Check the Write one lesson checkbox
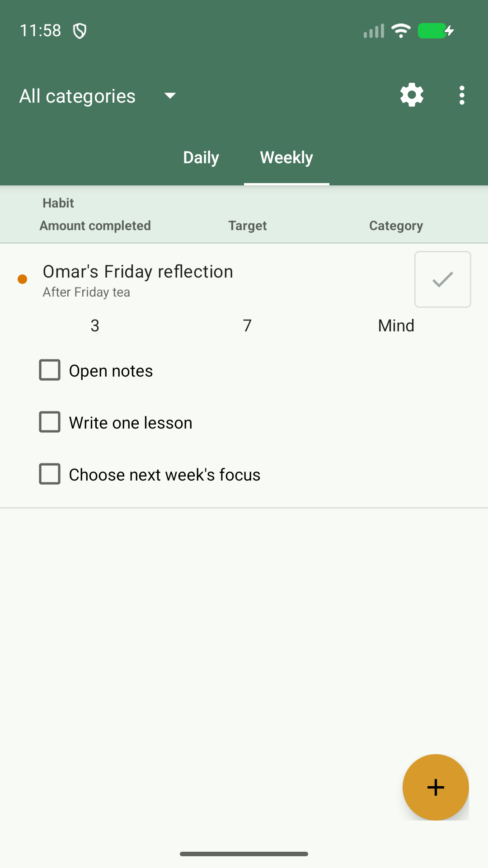Screen dimensions: 488x868 tap(50, 422)
